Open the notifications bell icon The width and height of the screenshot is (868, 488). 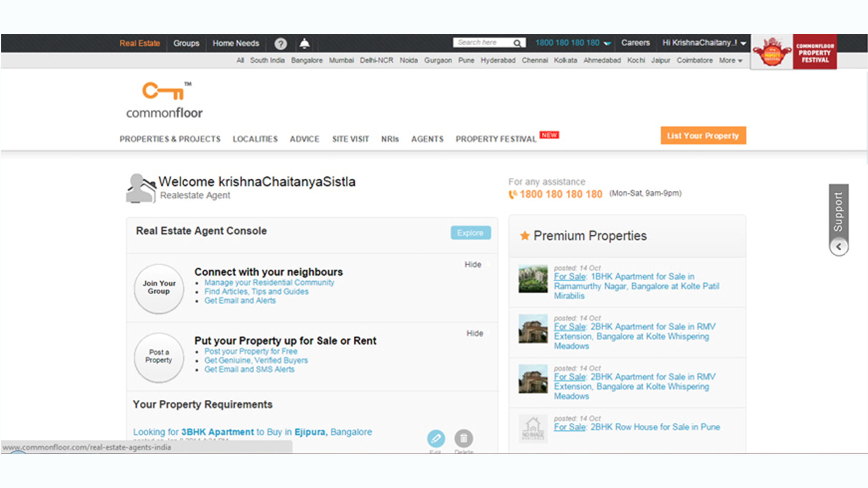304,44
